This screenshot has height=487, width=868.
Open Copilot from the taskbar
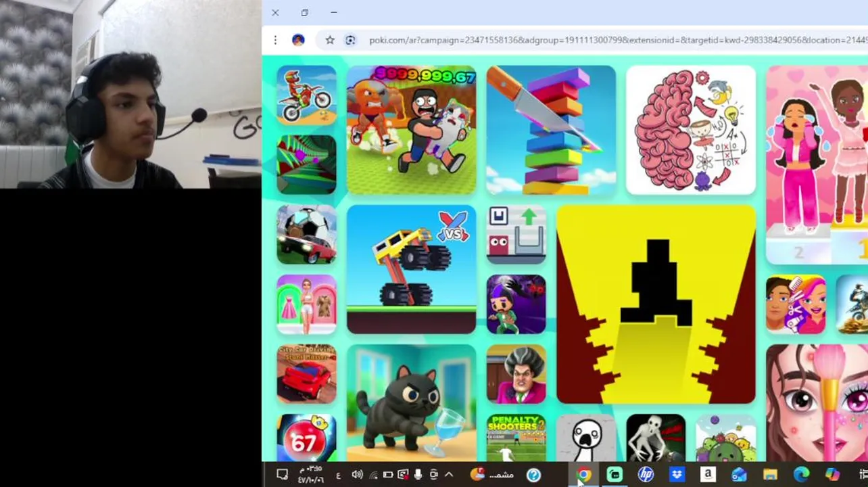[832, 475]
